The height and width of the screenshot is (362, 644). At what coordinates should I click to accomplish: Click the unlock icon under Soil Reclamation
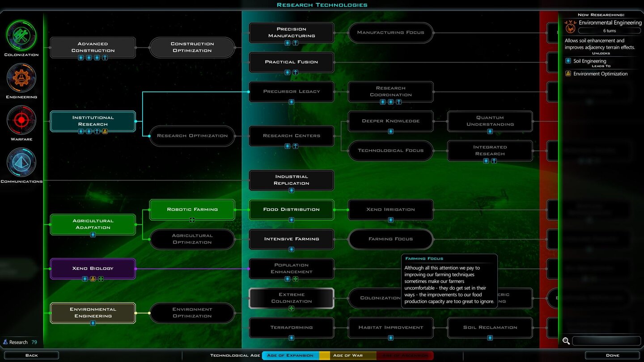[x=490, y=338]
